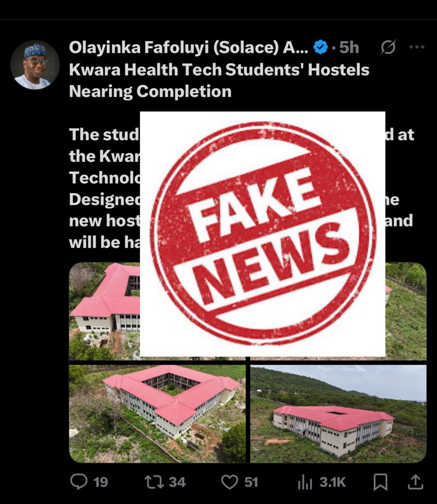Open bottom-right hillside hostel photo
Image resolution: width=437 pixels, height=504 pixels.
(x=338, y=413)
